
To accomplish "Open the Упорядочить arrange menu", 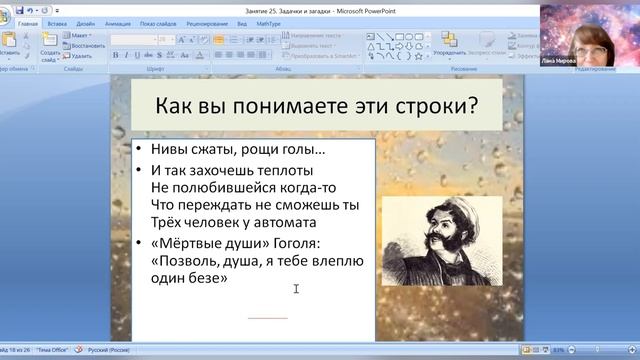I will coord(449,45).
